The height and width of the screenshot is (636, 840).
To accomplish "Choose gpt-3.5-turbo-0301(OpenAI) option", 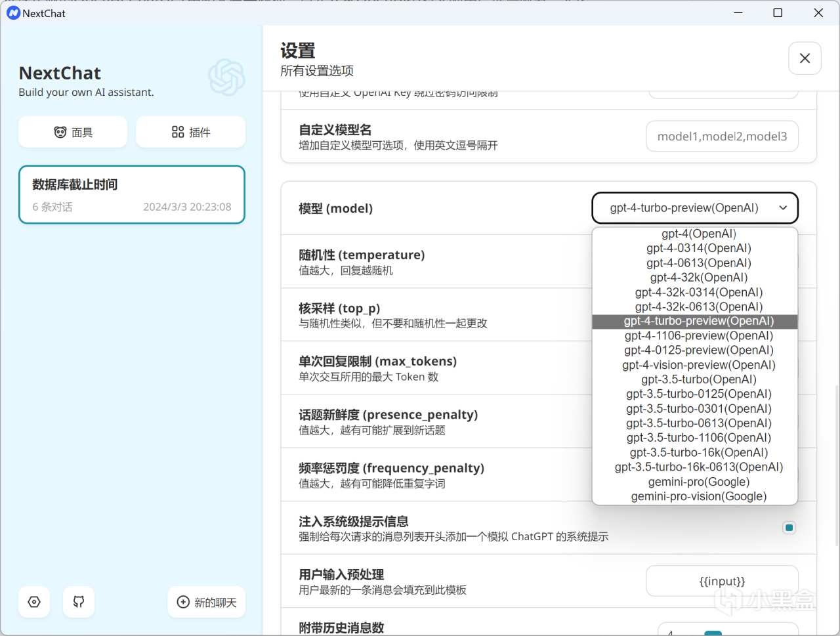I will point(695,408).
